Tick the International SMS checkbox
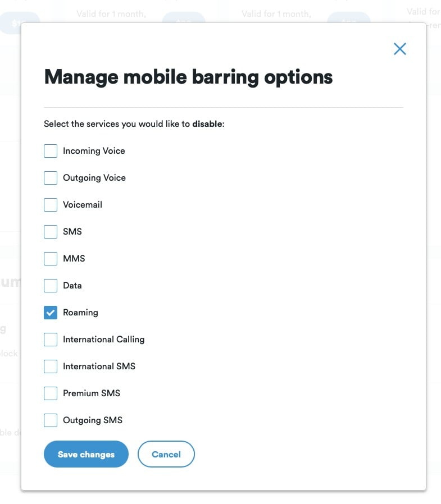441x504 pixels. click(51, 366)
